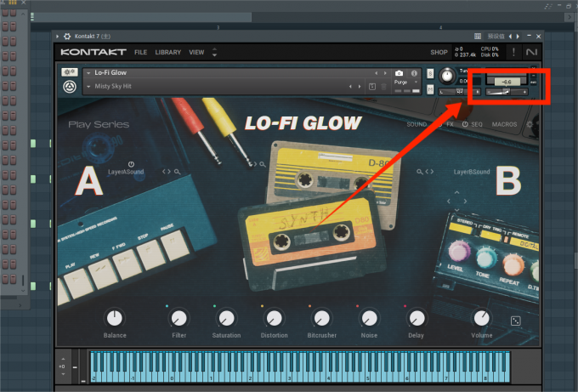
Task: Open the Native Instruments NI logo menu
Action: pos(531,52)
